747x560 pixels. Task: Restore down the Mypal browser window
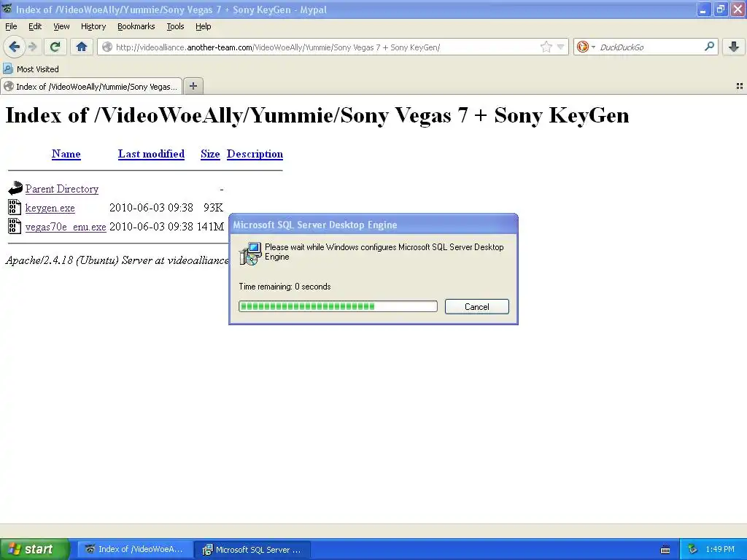pyautogui.click(x=720, y=9)
